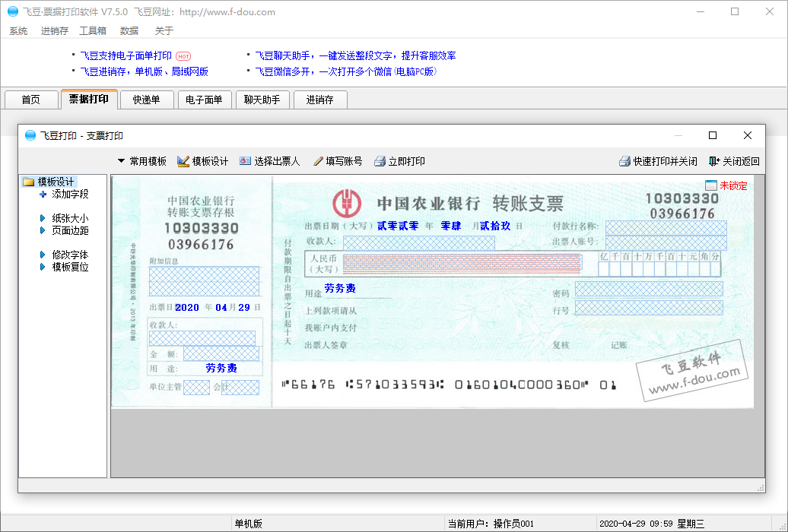
Task: Click the 单位主管 field
Action: click(x=196, y=388)
